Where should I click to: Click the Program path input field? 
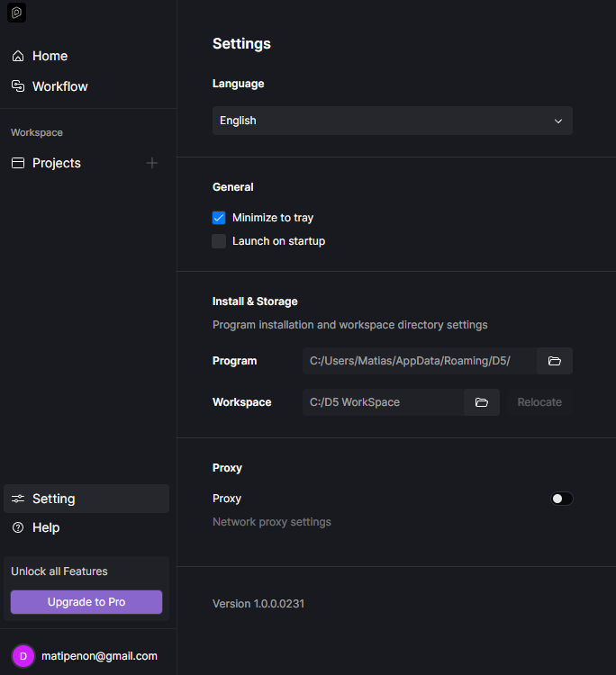click(419, 361)
